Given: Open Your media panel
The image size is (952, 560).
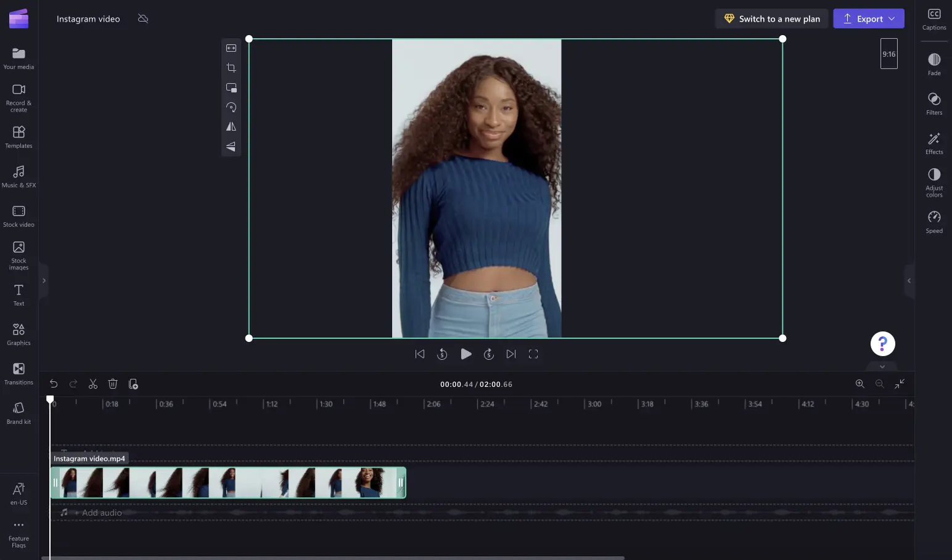Looking at the screenshot, I should [18, 59].
